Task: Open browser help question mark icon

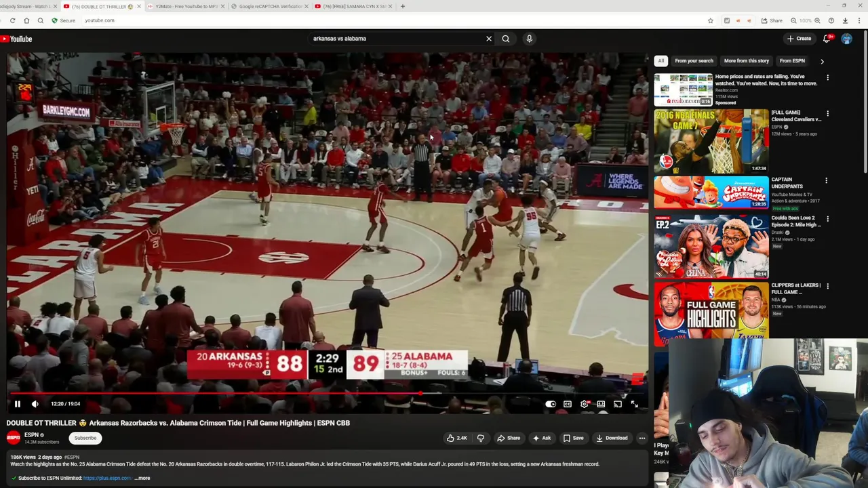Action: [831, 20]
